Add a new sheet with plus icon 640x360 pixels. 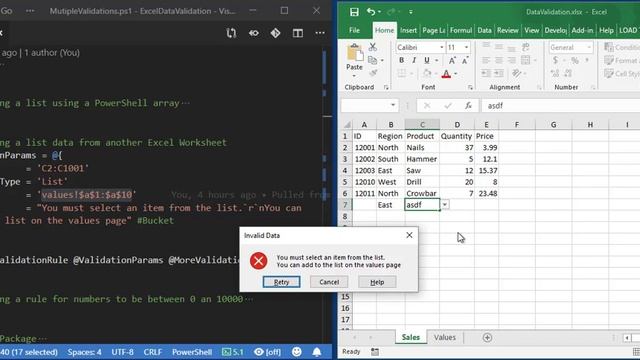click(x=487, y=338)
